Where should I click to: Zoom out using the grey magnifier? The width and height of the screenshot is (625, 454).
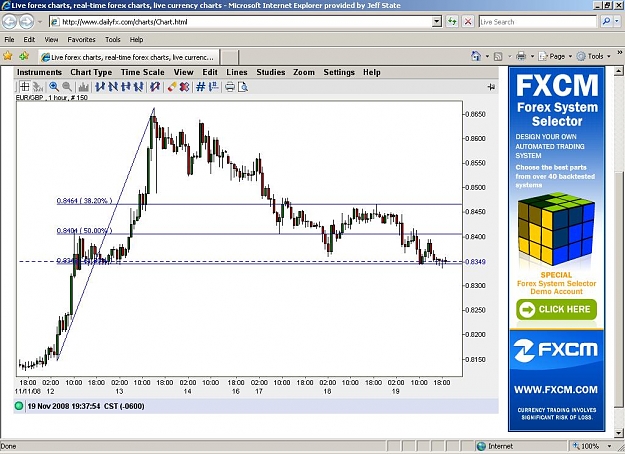(x=67, y=86)
